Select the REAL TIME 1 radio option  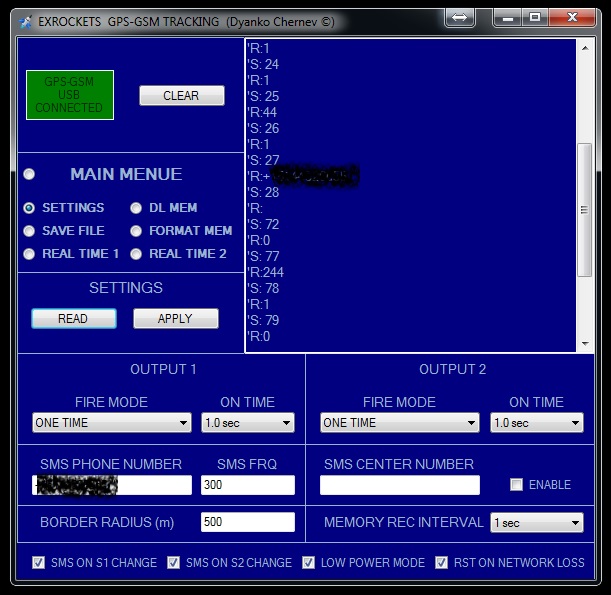point(29,254)
